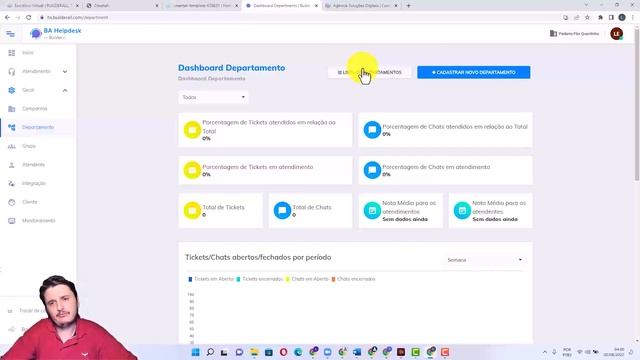Toggle Tickets encerrados legend series

click(260, 279)
